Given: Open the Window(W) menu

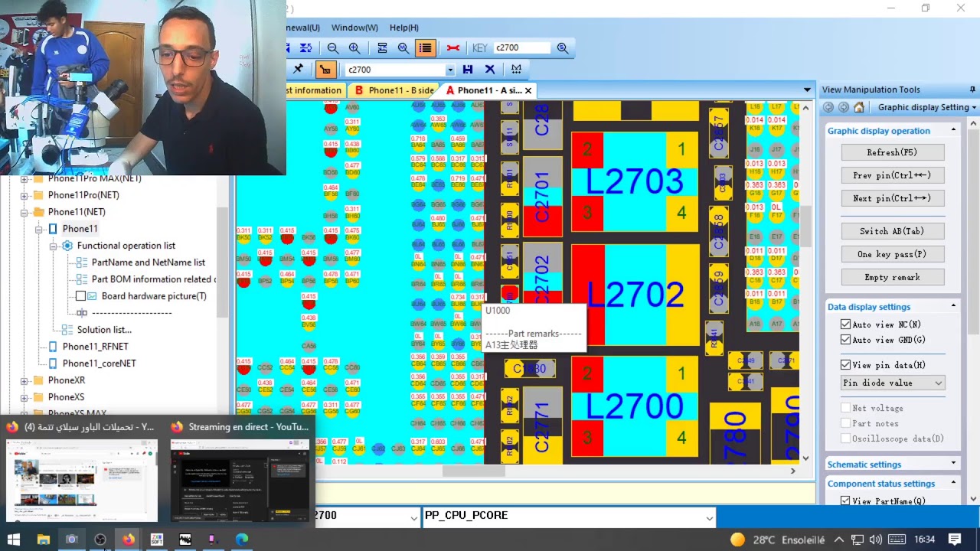Looking at the screenshot, I should pyautogui.click(x=354, y=28).
